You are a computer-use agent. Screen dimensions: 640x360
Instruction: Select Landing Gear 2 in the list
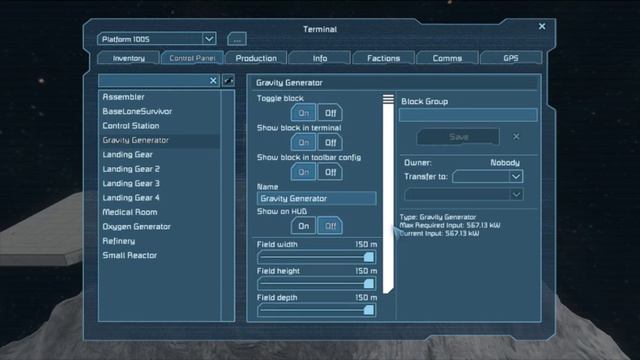(159, 169)
